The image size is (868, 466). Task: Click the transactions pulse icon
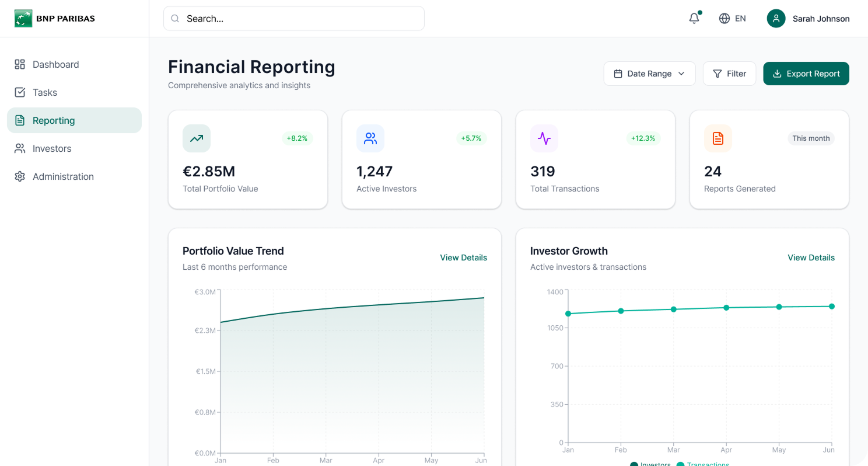pyautogui.click(x=544, y=138)
